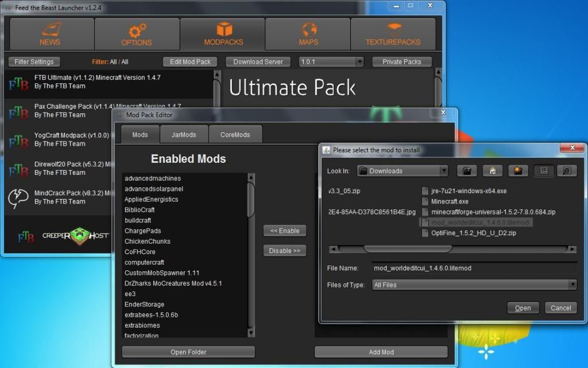Click the Add Mod button
This screenshot has height=368, width=588.
click(x=381, y=352)
